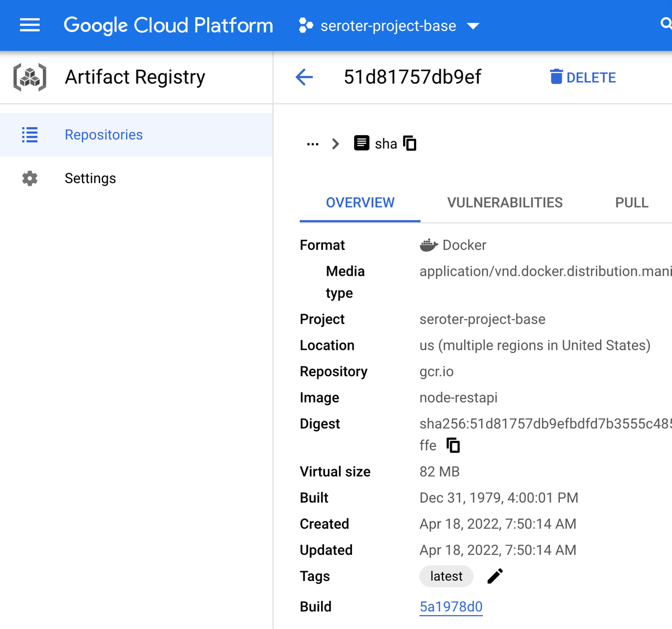Copy the sha path with copy icon

(410, 143)
